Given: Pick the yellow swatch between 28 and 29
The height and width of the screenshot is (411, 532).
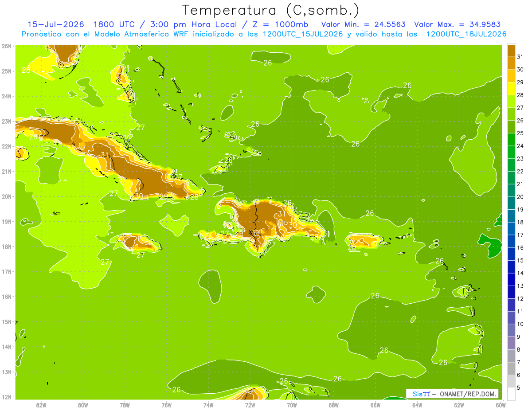Looking at the screenshot, I should (x=511, y=89).
